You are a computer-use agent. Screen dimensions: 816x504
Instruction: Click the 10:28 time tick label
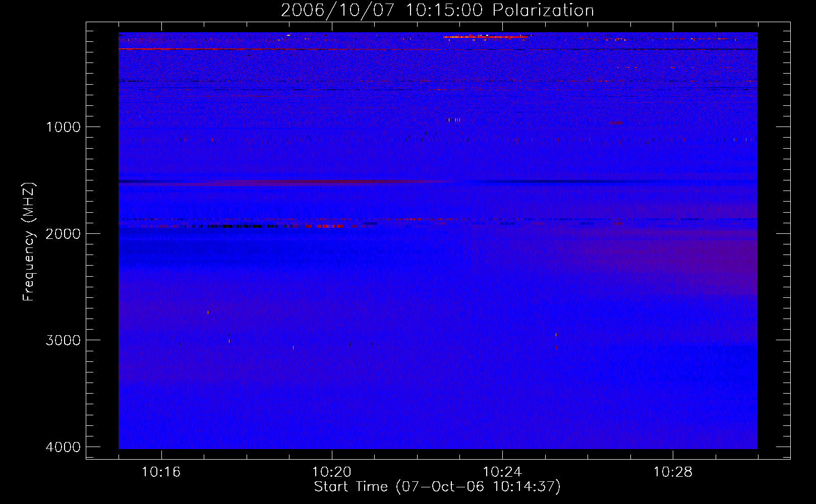(673, 472)
